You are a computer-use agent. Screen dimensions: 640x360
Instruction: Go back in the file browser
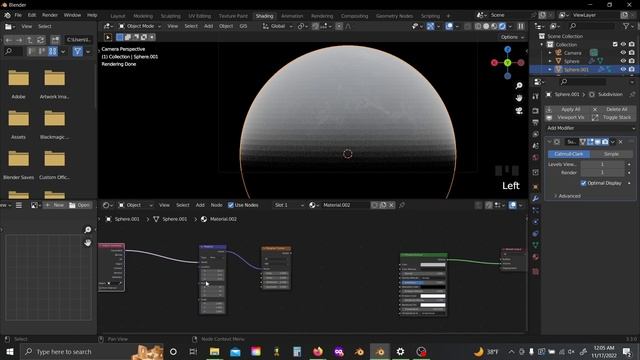point(9,40)
